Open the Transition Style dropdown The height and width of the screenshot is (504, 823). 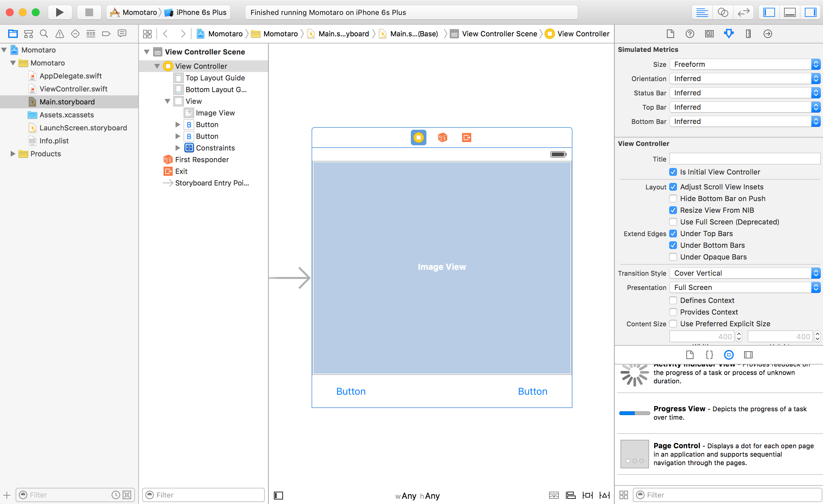745,273
